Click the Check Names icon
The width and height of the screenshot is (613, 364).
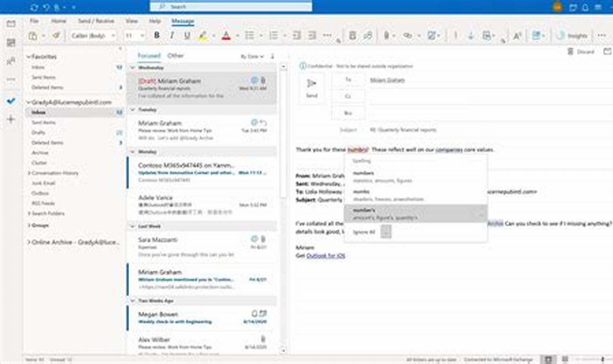pyautogui.click(x=368, y=36)
